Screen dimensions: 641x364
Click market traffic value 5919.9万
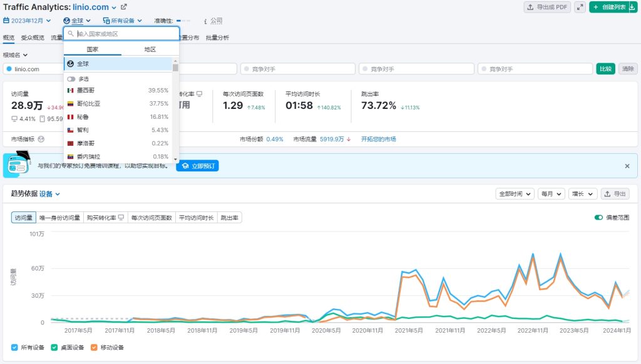332,139
